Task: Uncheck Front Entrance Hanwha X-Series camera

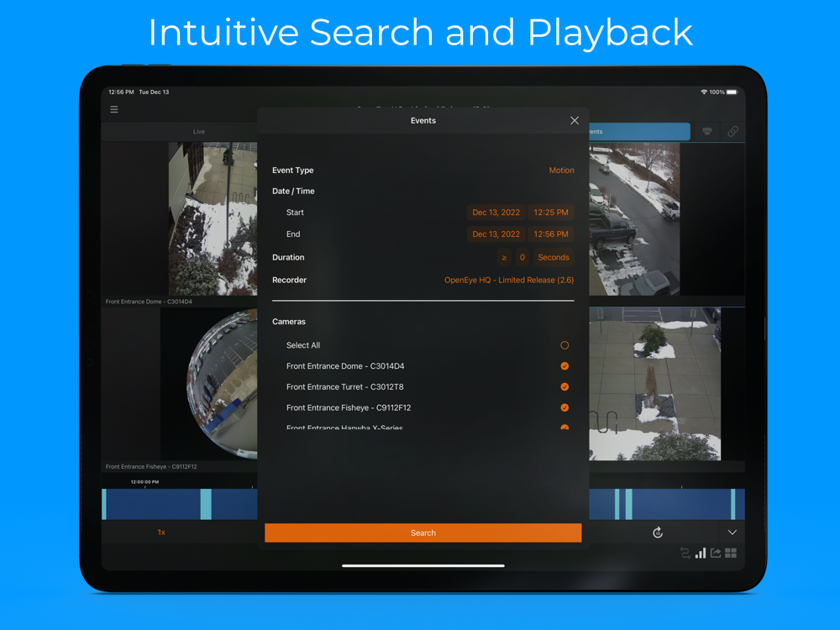Action: tap(564, 427)
